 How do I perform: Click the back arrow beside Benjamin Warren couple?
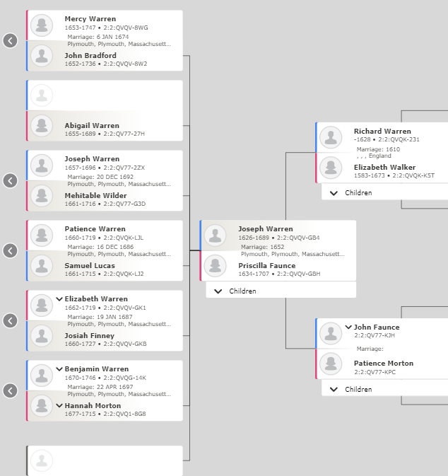(10, 390)
